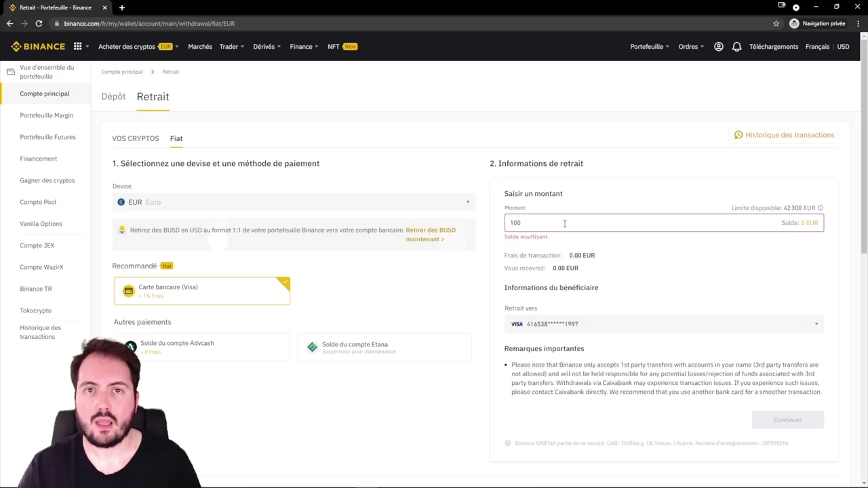The image size is (868, 488).
Task: Open Binance TR in sidebar
Action: click(36, 289)
